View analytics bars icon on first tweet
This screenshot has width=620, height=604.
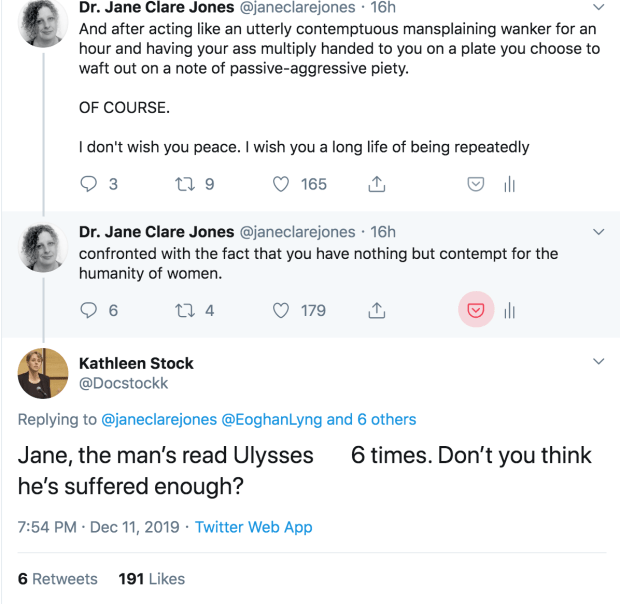coord(509,185)
